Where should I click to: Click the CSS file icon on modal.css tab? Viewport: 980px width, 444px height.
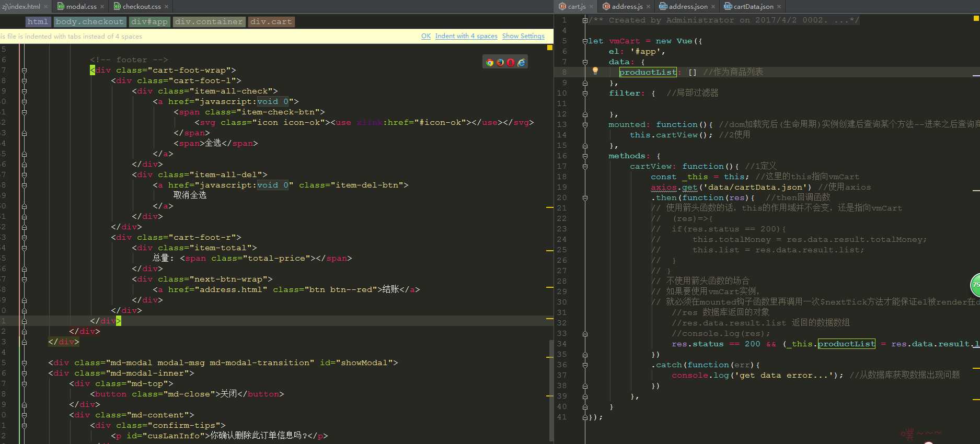click(61, 6)
